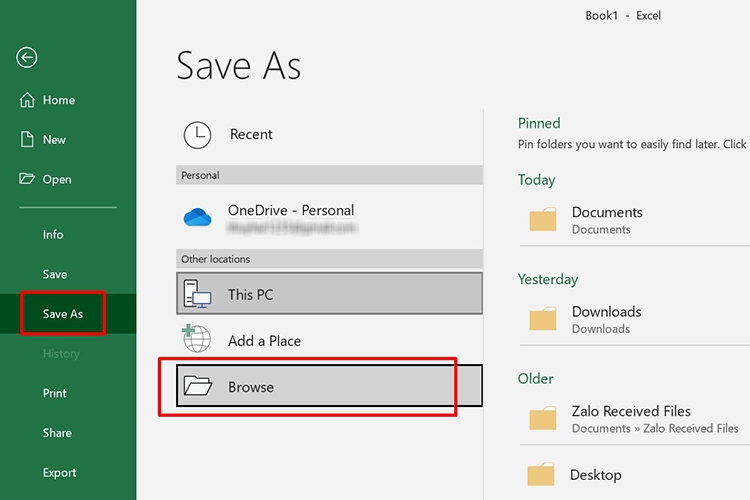Click the OneDrive - Personal location
750x500 pixels.
pyautogui.click(x=290, y=211)
